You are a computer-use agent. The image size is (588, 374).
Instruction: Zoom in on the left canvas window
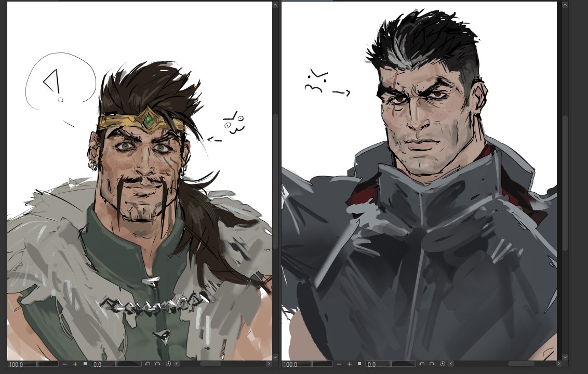[x=75, y=364]
